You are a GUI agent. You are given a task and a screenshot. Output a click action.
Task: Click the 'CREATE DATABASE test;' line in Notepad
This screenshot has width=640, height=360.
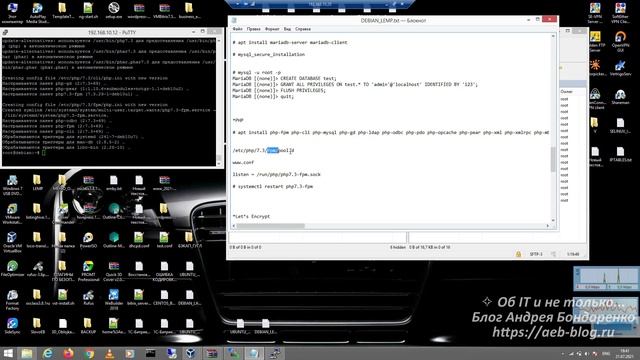coord(284,78)
